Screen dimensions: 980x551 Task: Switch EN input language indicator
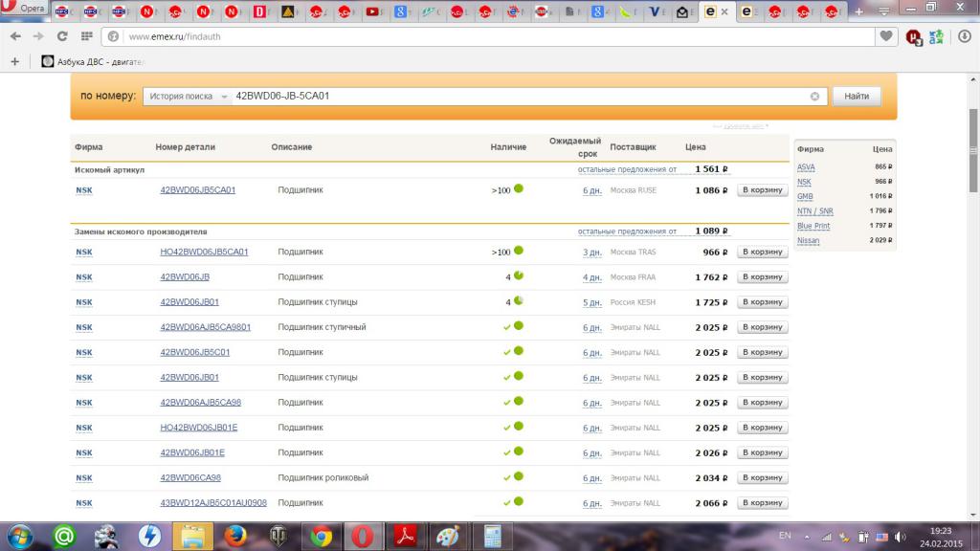coord(785,536)
